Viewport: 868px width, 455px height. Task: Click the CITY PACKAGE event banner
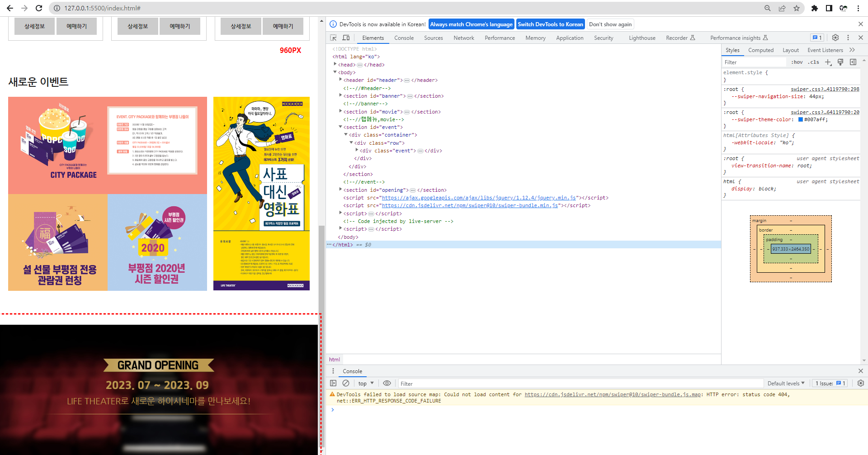tap(108, 145)
